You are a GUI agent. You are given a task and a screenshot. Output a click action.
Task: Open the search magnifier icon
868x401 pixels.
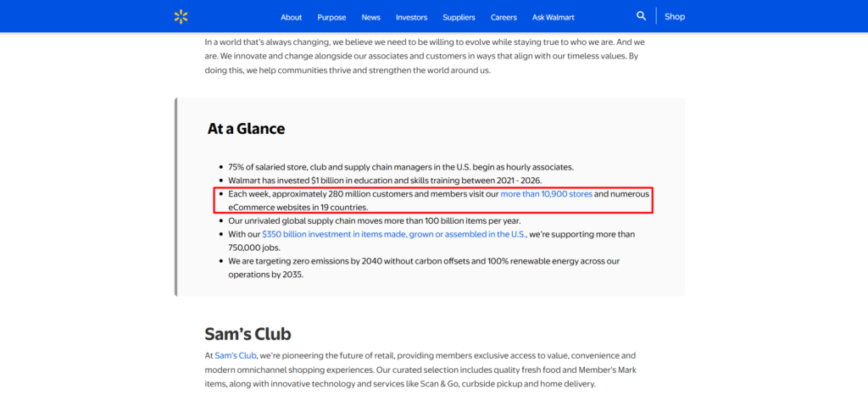(x=641, y=16)
